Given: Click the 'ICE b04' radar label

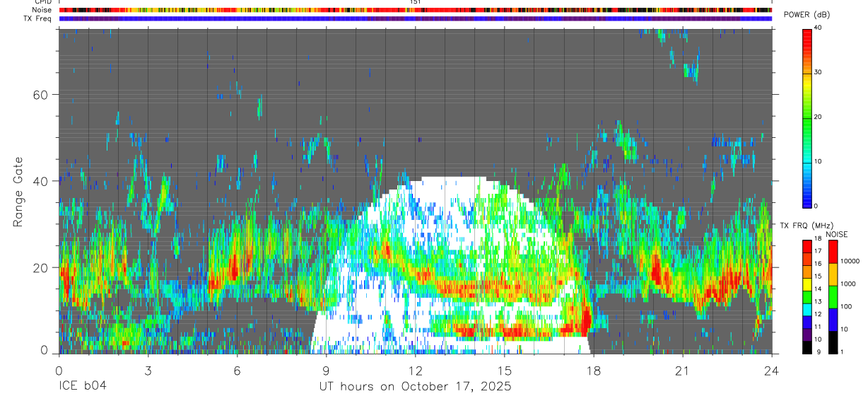Looking at the screenshot, I should pos(83,387).
